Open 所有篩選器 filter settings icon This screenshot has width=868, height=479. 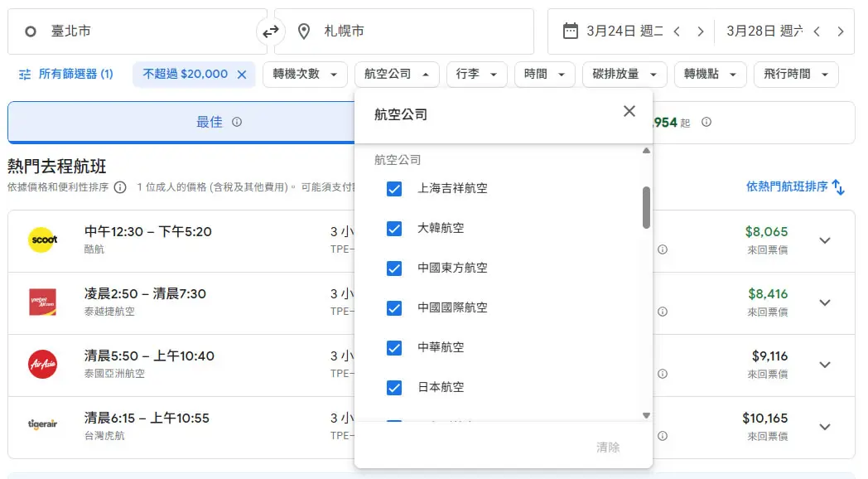tap(25, 75)
